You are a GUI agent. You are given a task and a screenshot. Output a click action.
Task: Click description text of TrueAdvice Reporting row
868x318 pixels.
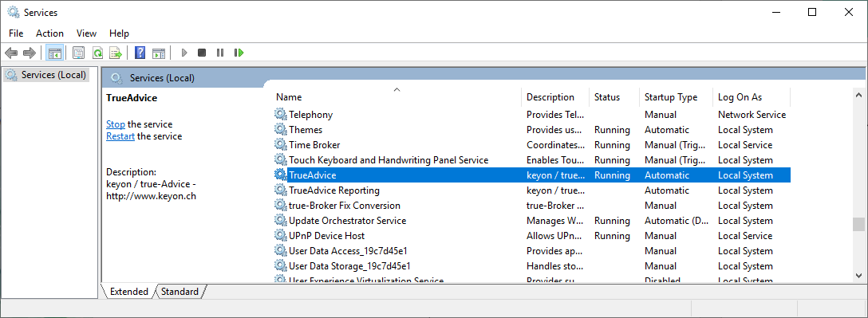[555, 190]
